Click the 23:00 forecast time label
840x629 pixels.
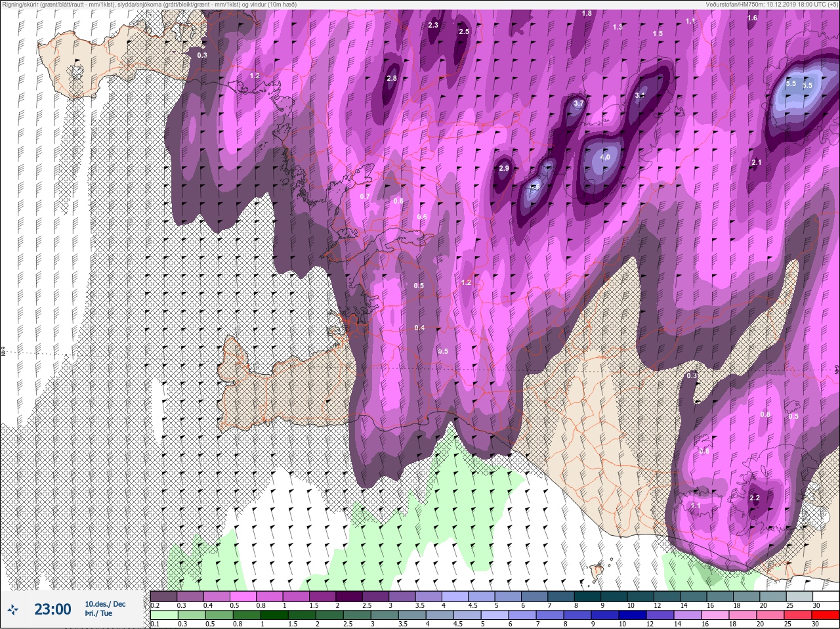tap(52, 609)
